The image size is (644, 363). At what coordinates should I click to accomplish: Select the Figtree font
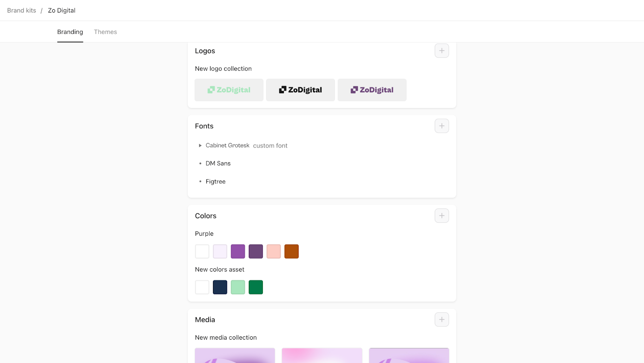[215, 182]
